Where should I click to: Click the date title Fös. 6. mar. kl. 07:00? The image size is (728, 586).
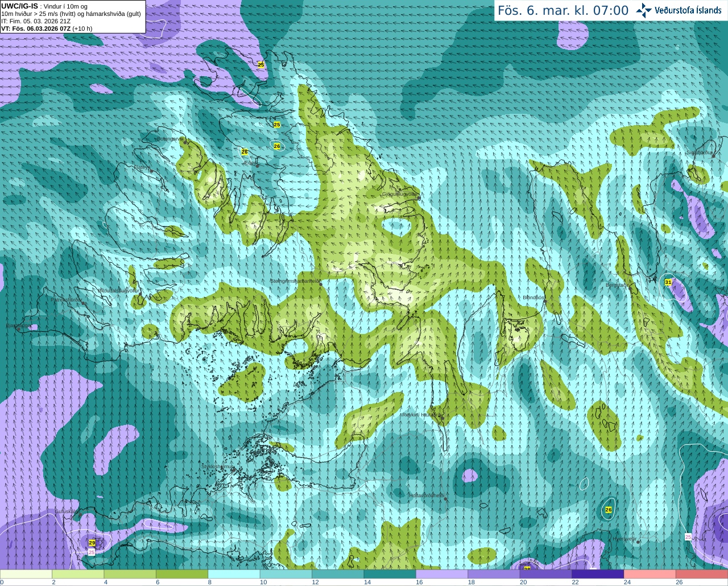point(563,10)
